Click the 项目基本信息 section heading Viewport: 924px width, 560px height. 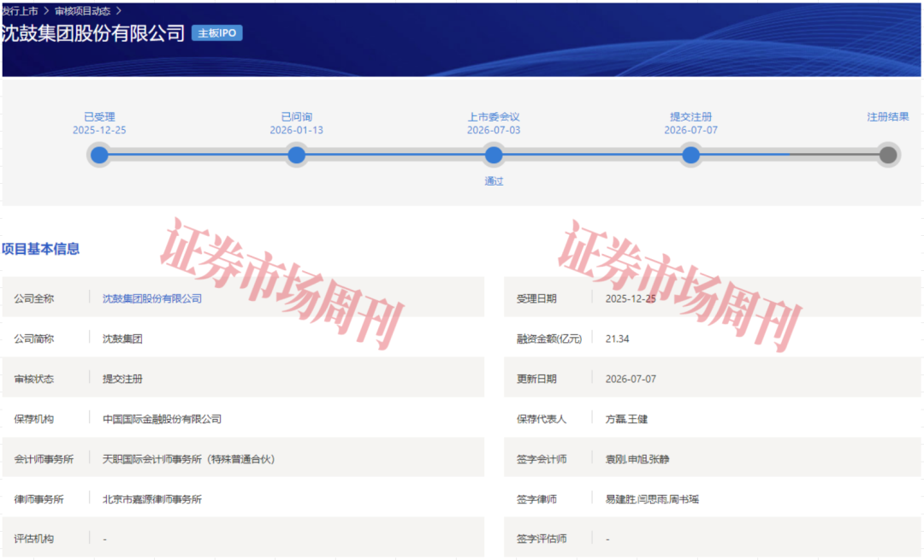pos(40,249)
